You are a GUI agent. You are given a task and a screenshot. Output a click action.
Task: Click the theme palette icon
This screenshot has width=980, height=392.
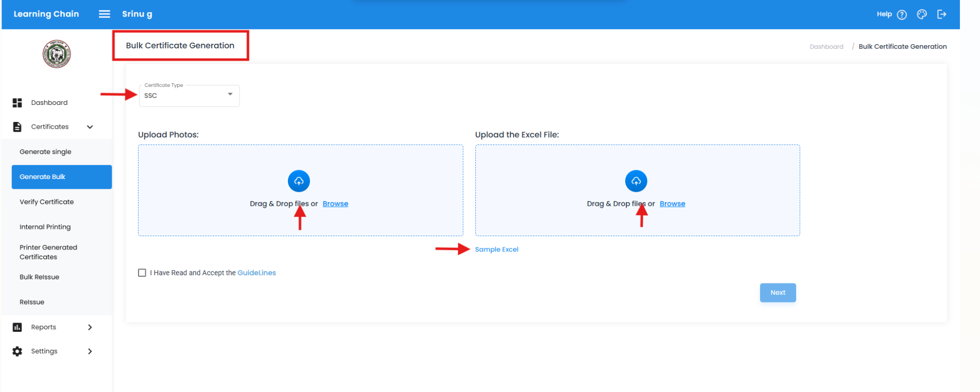tap(922, 14)
